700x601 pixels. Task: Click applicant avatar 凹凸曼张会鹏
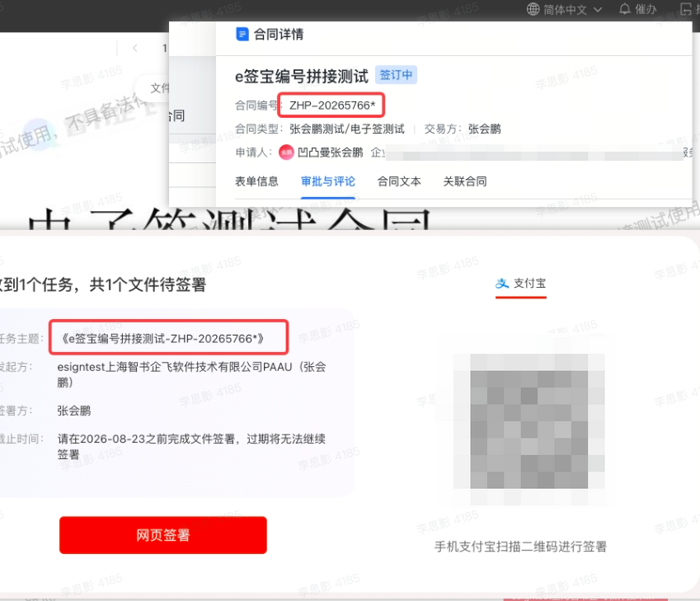[286, 153]
